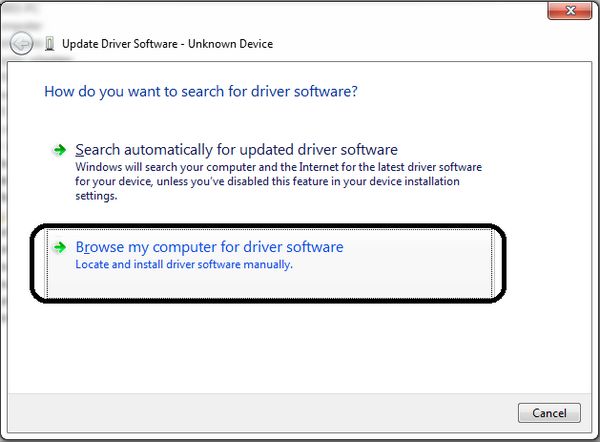
Task: Close the Update Driver Software dialog
Action: (x=570, y=10)
